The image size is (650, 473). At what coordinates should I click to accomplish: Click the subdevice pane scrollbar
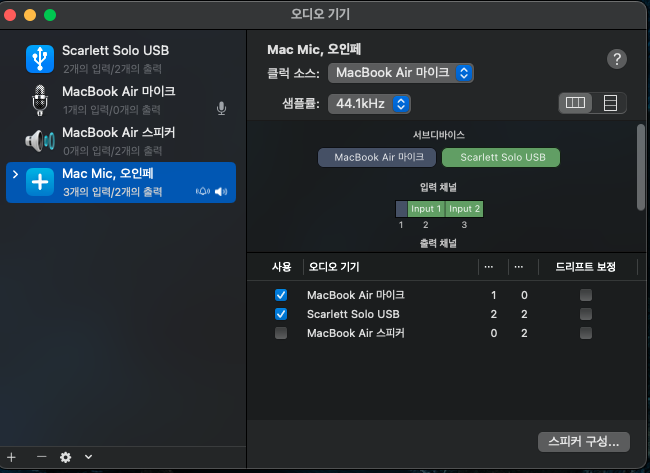click(x=641, y=168)
